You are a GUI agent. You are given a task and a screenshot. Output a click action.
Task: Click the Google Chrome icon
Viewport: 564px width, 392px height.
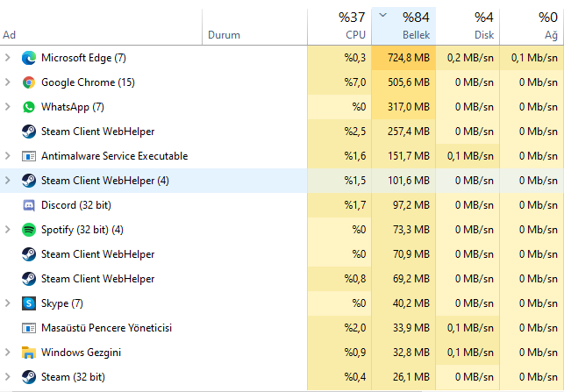pyautogui.click(x=29, y=82)
